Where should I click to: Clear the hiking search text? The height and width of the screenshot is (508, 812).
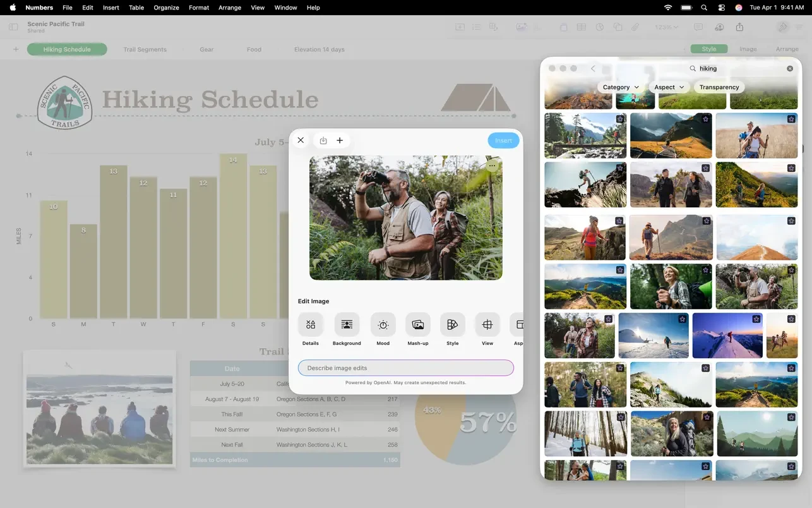click(x=789, y=68)
